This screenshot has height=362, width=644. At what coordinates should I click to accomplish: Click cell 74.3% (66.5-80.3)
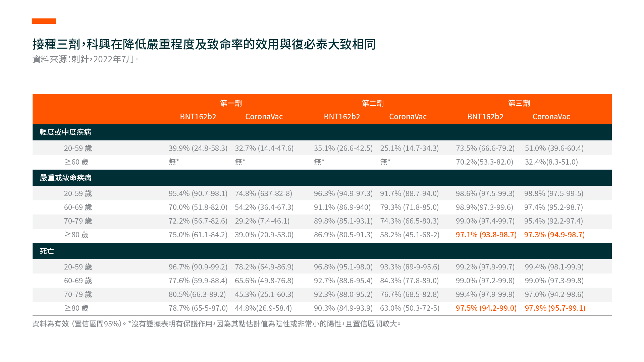(x=409, y=221)
